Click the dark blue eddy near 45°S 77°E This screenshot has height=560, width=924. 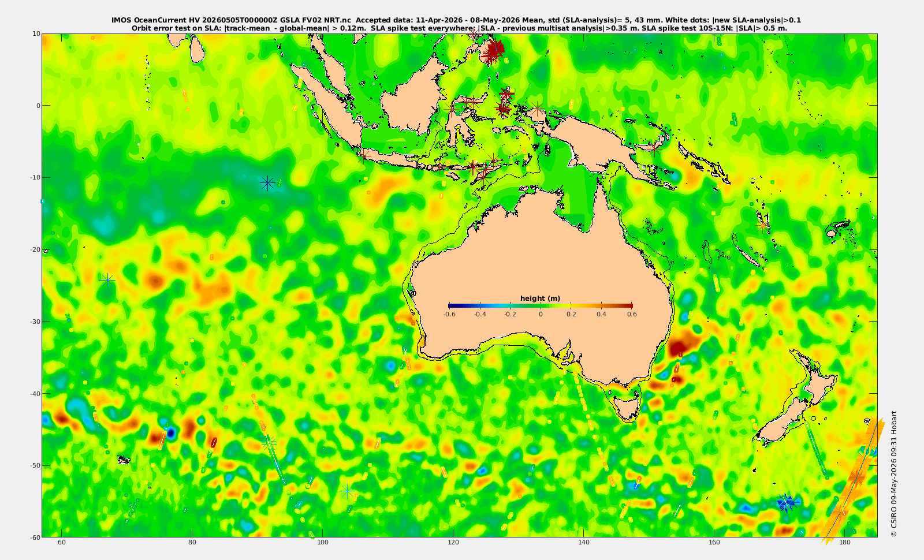171,432
